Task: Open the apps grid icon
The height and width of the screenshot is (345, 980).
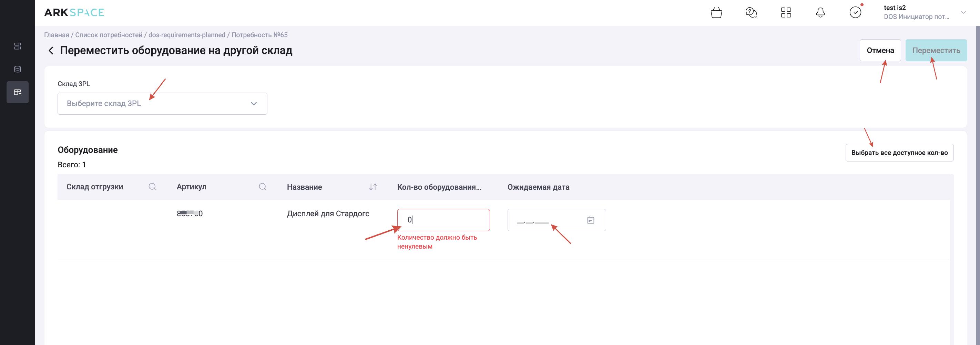Action: 786,12
